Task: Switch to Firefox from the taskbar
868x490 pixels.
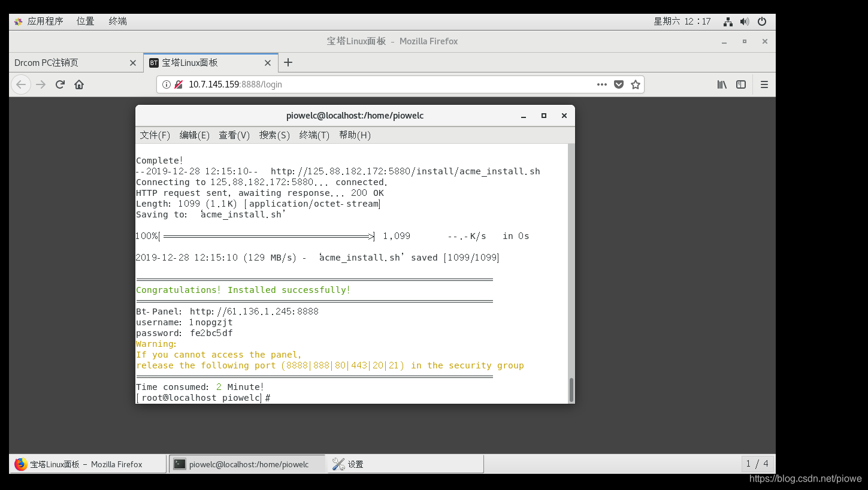Action: [88, 464]
